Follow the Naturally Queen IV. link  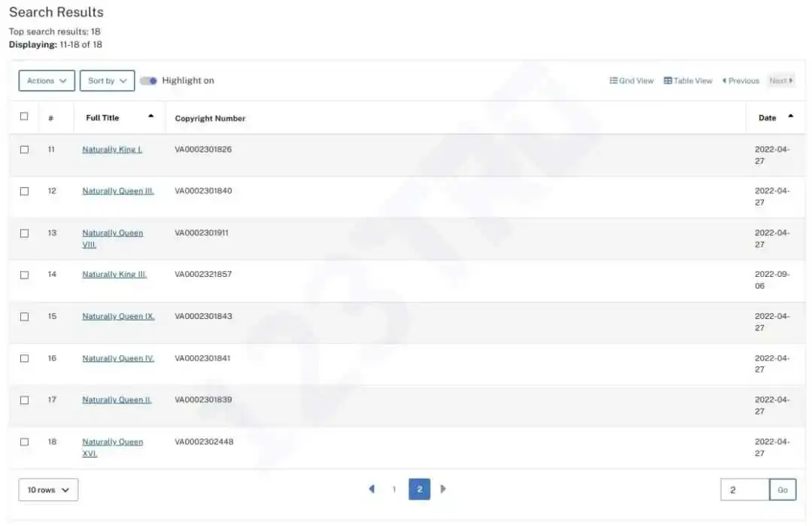click(118, 359)
